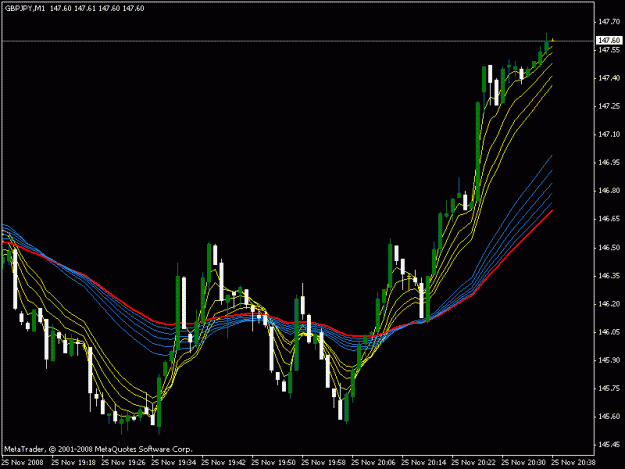Image resolution: width=625 pixels, height=469 pixels.
Task: Click the 146.35 price axis label
Action: [609, 276]
